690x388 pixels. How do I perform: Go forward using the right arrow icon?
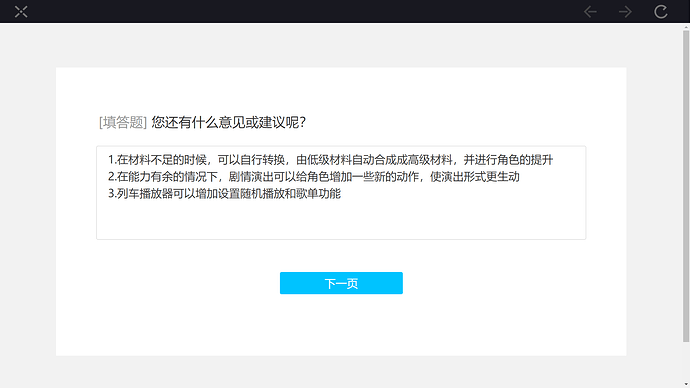point(625,11)
